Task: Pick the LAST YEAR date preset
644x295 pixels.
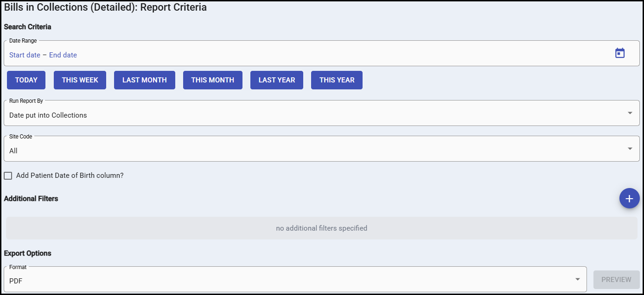Action: point(276,80)
